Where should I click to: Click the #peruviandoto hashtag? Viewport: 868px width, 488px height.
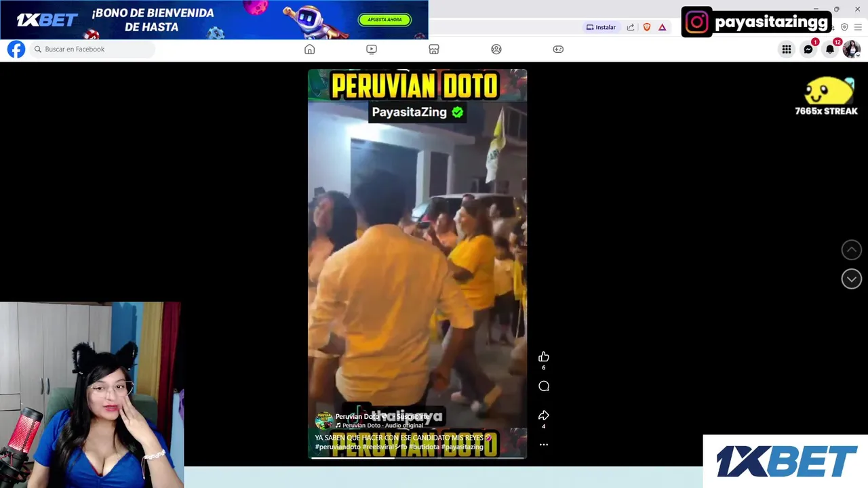click(338, 447)
